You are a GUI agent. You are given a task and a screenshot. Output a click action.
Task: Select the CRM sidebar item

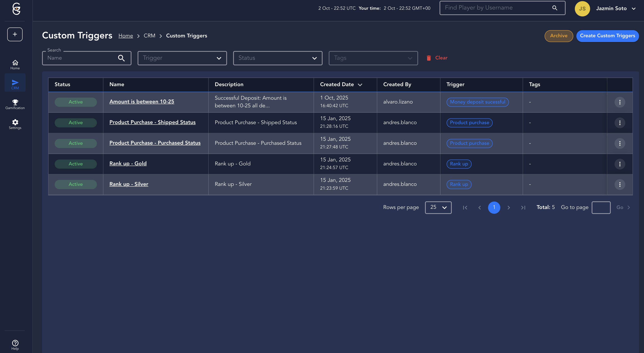15,84
